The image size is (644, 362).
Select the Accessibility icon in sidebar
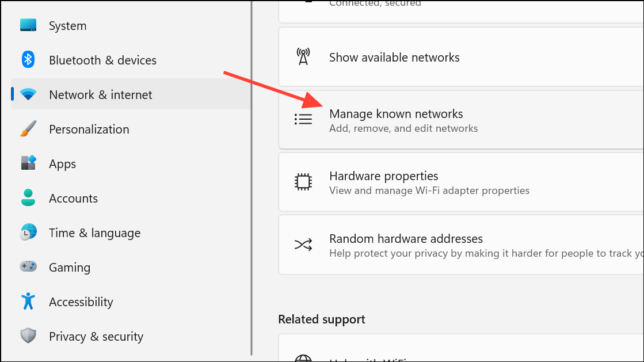pos(28,302)
